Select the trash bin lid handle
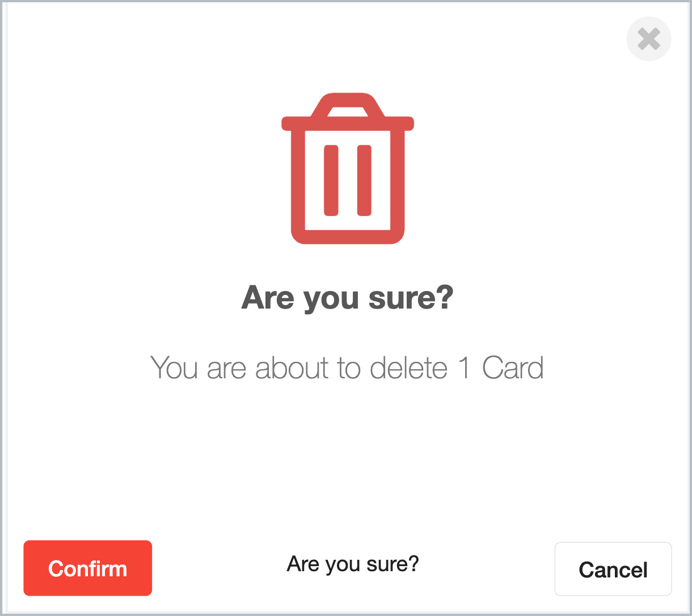 [348, 105]
